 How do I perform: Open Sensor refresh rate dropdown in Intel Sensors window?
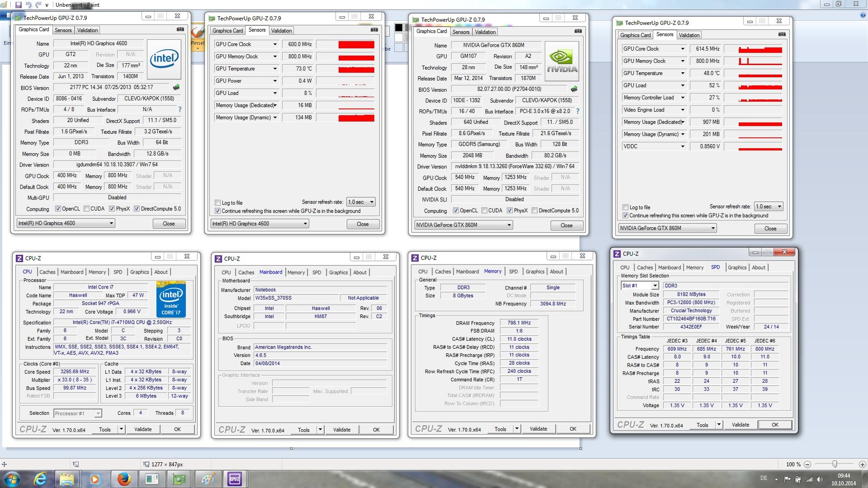click(x=361, y=202)
